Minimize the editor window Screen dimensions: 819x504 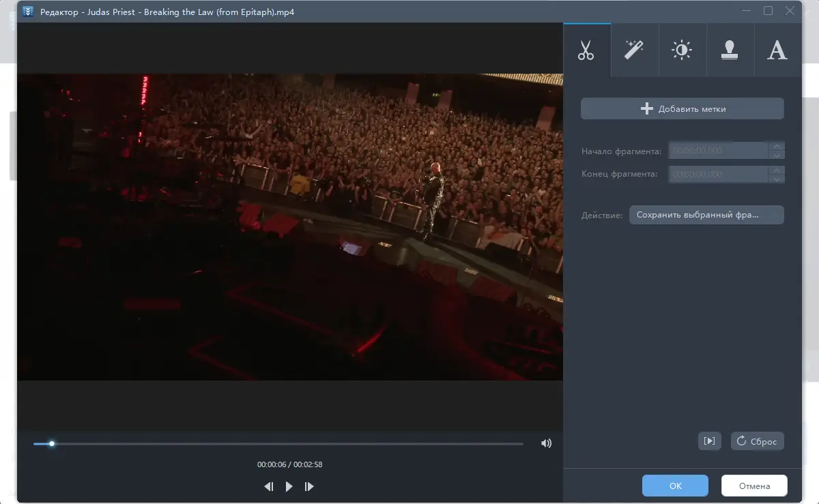pyautogui.click(x=746, y=11)
